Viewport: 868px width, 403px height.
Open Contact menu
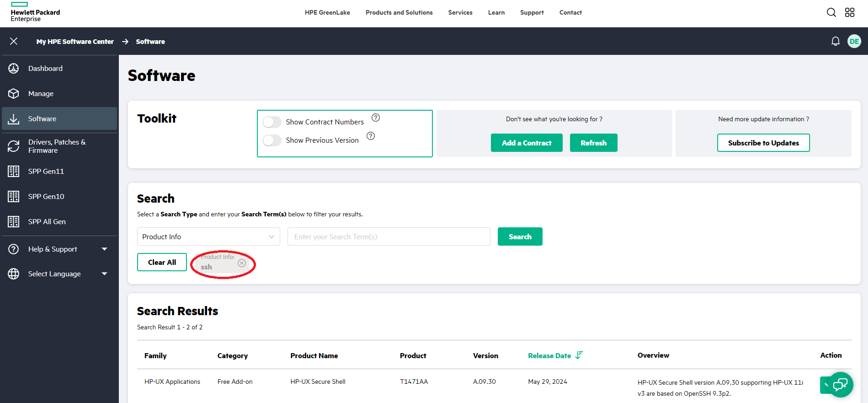(x=570, y=12)
